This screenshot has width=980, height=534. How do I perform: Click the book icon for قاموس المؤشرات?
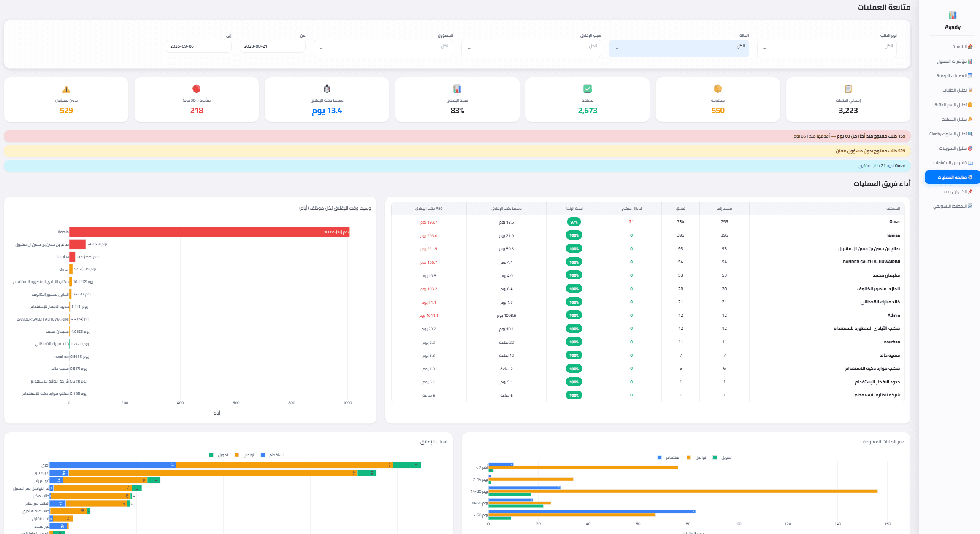click(x=970, y=163)
